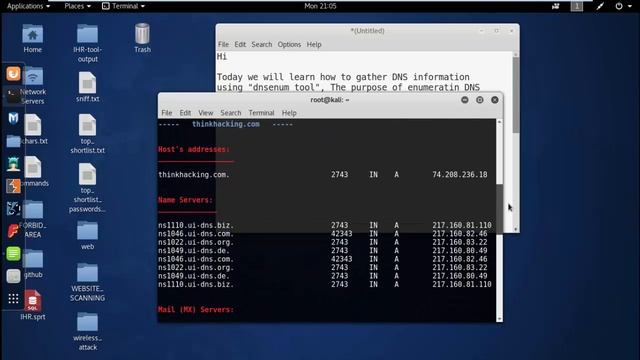This screenshot has width=640, height=360.
Task: Click the terminal scrollbar up arrow
Action: point(499,122)
